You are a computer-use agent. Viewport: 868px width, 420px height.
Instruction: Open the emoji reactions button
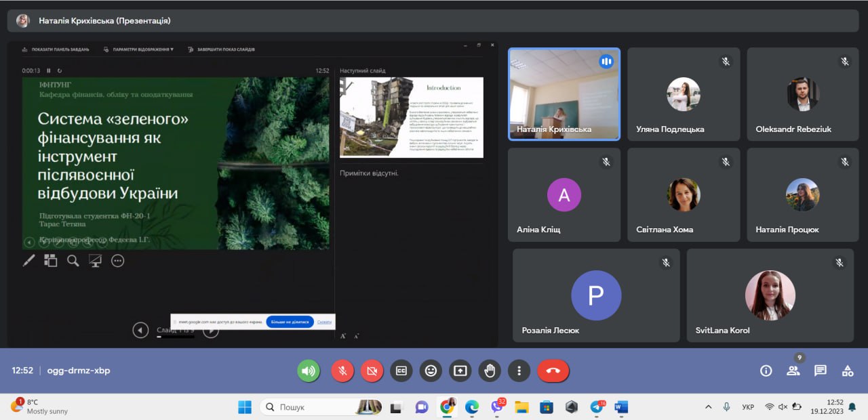pyautogui.click(x=431, y=371)
